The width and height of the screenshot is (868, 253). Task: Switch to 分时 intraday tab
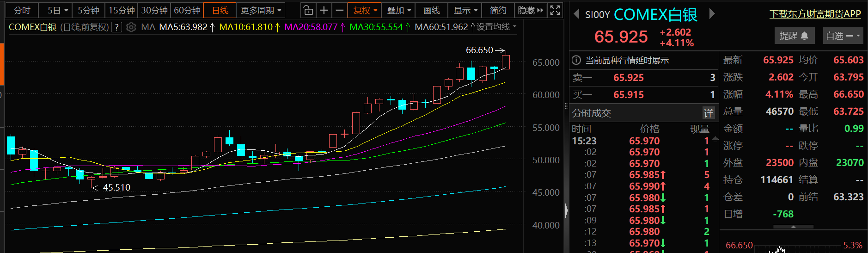[x=22, y=10]
